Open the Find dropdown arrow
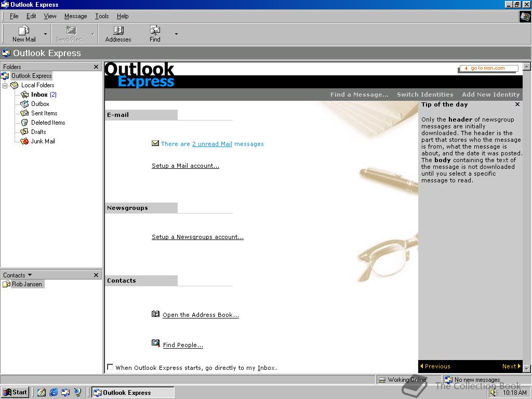This screenshot has width=532, height=399. point(176,34)
